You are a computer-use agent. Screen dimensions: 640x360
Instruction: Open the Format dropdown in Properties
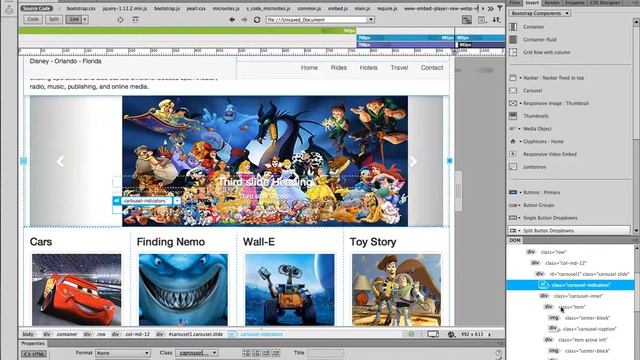tap(122, 353)
